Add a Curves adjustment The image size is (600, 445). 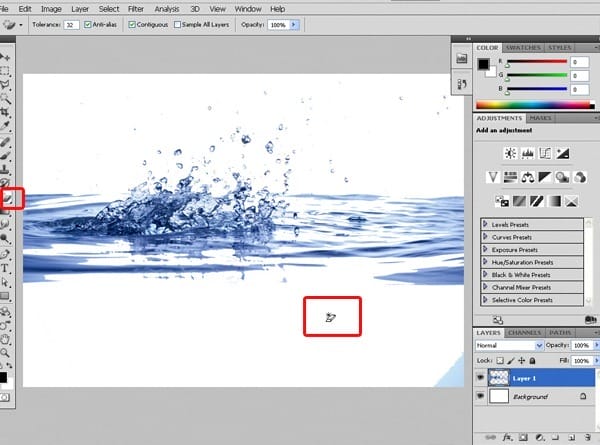tap(545, 153)
